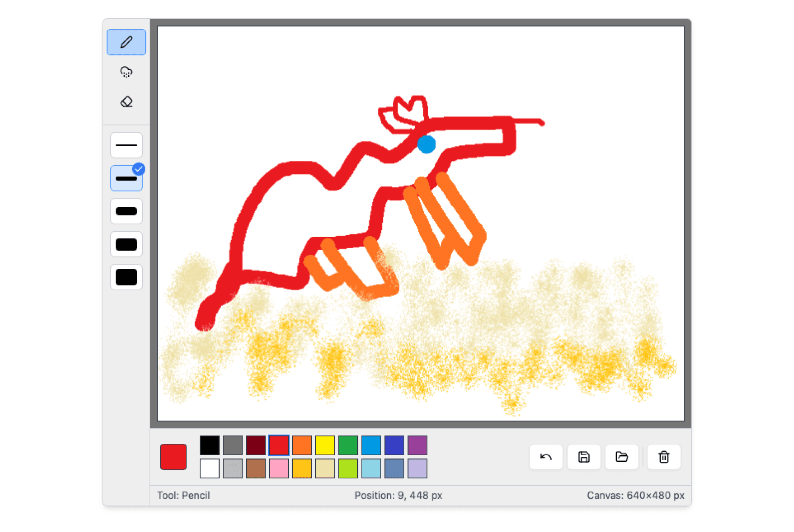Activate the Eraser tool
Screen dimensions: 794x532
126,101
